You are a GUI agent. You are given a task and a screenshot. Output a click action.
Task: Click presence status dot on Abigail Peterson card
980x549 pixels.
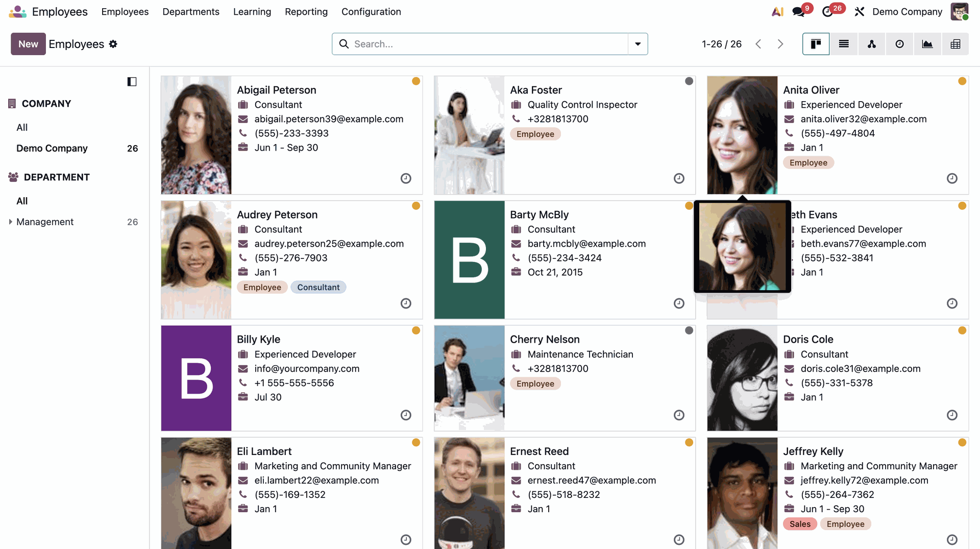pyautogui.click(x=416, y=81)
